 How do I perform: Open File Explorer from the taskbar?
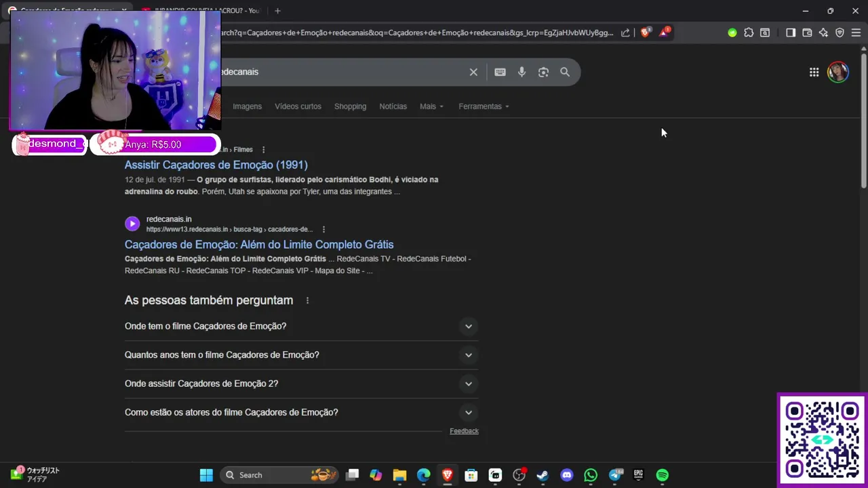[399, 475]
